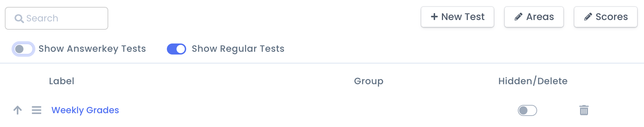Click the Label column header

click(x=62, y=81)
